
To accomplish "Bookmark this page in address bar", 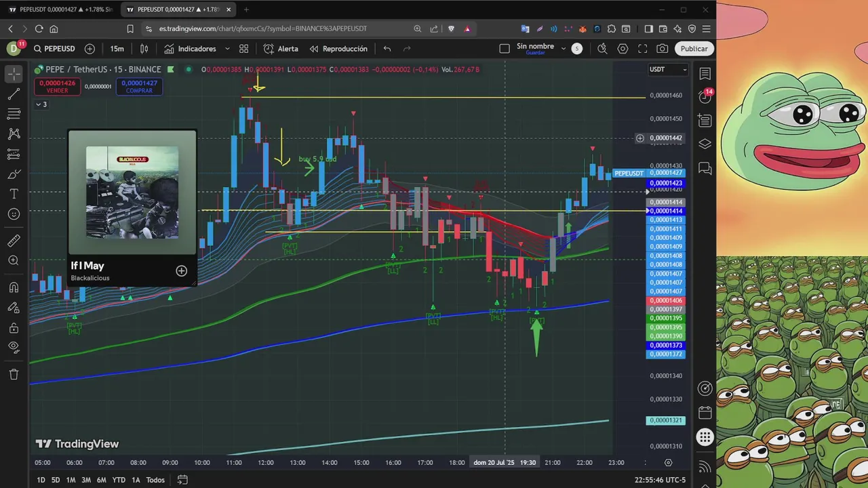I will coord(130,28).
